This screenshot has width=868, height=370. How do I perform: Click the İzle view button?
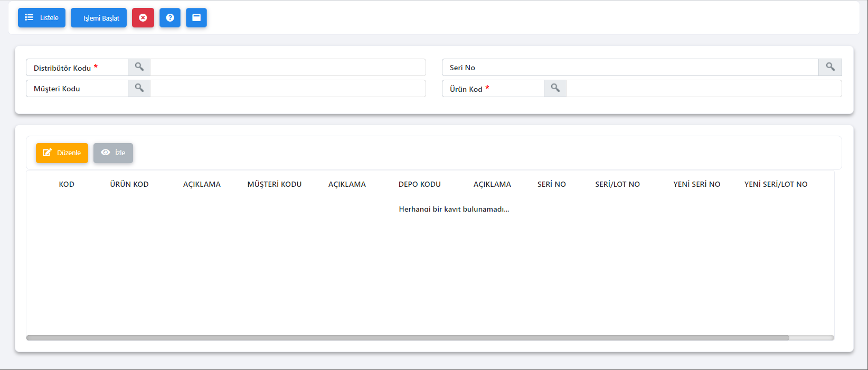pyautogui.click(x=113, y=153)
